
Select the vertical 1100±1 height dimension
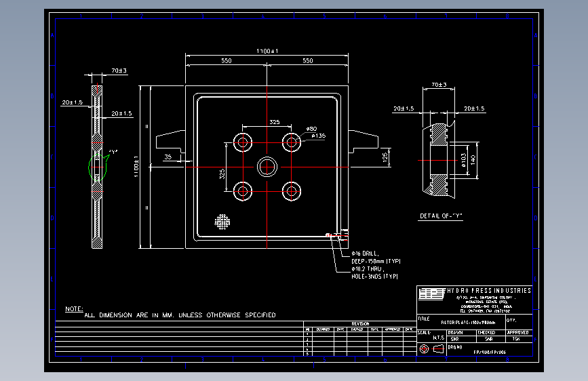pos(136,167)
